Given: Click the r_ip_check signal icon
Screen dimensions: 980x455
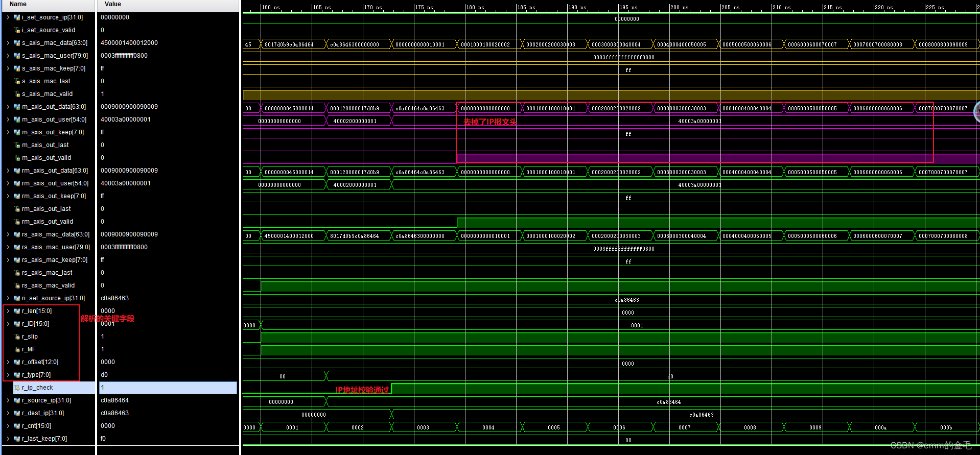Looking at the screenshot, I should (x=17, y=388).
